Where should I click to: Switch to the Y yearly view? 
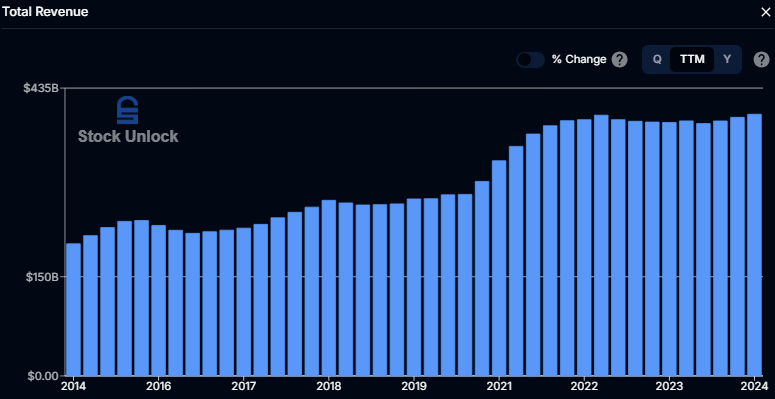coord(727,59)
